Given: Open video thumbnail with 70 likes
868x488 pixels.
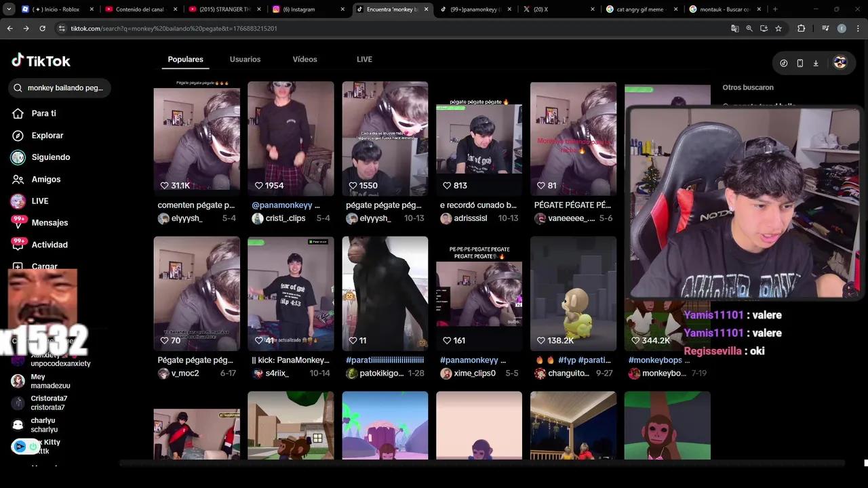Looking at the screenshot, I should [196, 293].
